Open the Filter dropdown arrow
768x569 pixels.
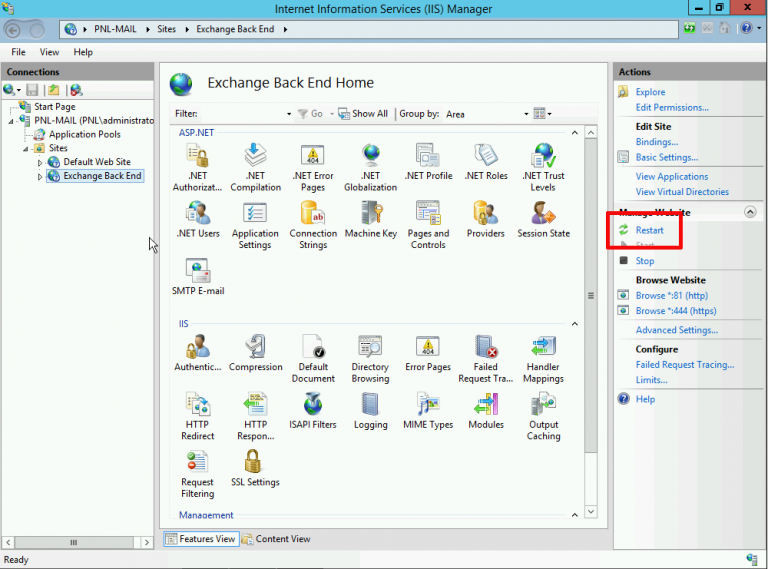(x=289, y=114)
